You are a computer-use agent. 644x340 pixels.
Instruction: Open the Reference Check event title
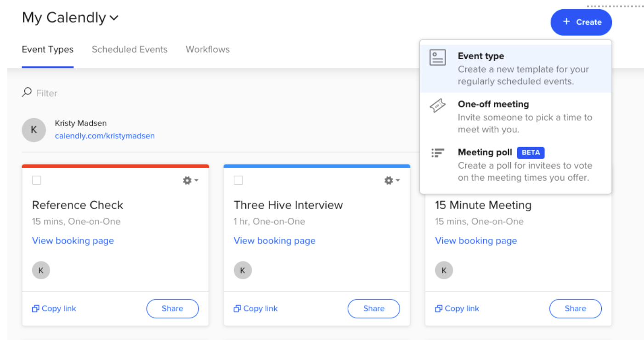78,205
